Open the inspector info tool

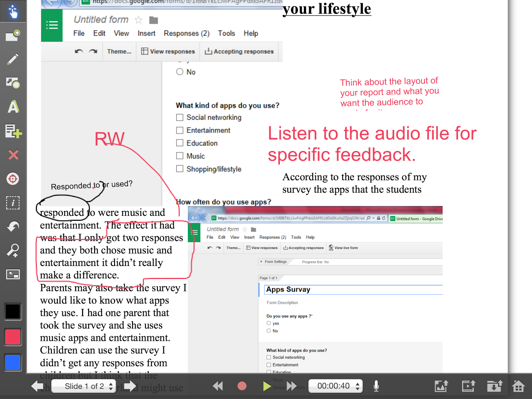(13, 202)
